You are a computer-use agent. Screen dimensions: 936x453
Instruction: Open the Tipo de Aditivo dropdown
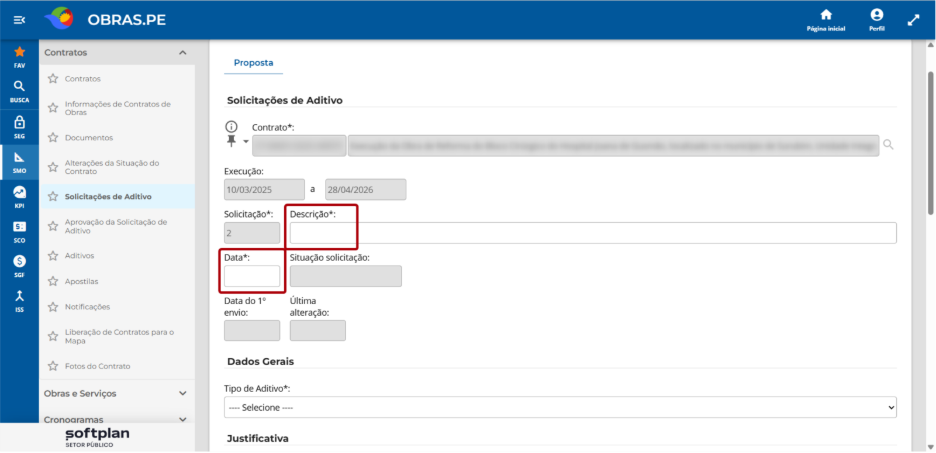tap(560, 407)
